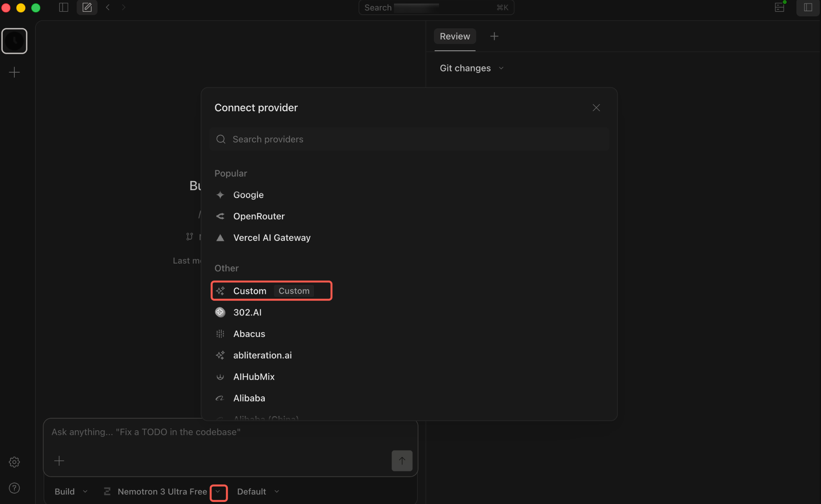Expand the Build agent dropdown
821x504 pixels.
click(71, 492)
